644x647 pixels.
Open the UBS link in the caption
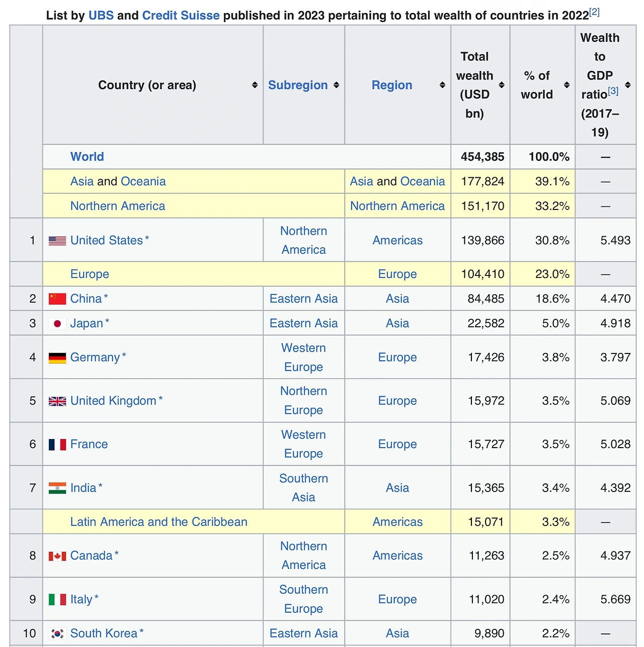101,15
